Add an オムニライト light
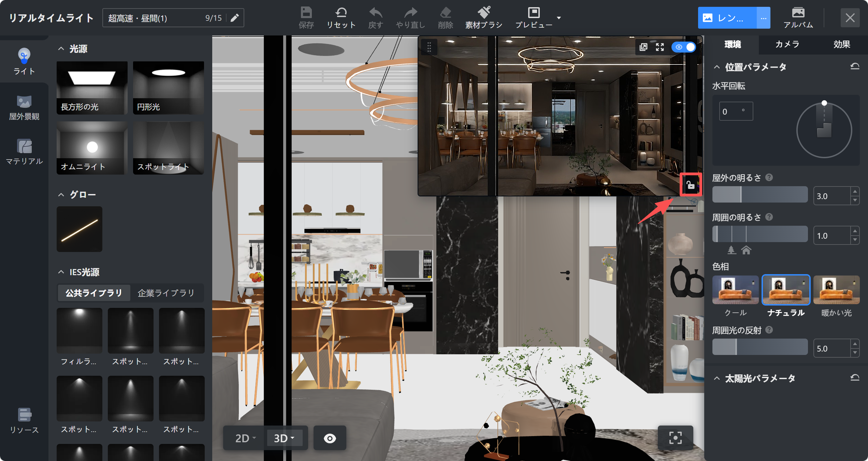The image size is (868, 461). (92, 148)
